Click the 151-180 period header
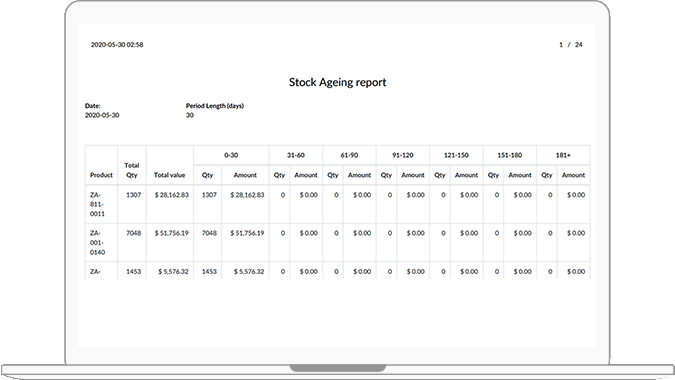 (x=510, y=155)
